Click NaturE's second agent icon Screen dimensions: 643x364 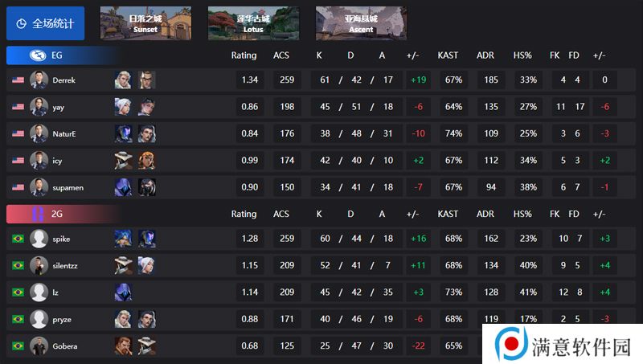point(147,133)
